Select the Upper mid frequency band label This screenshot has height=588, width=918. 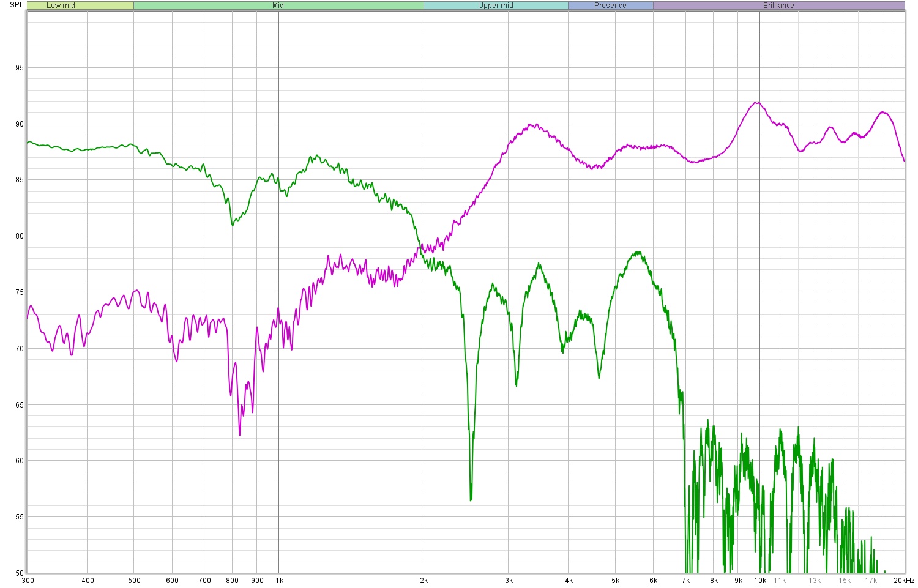tap(496, 6)
